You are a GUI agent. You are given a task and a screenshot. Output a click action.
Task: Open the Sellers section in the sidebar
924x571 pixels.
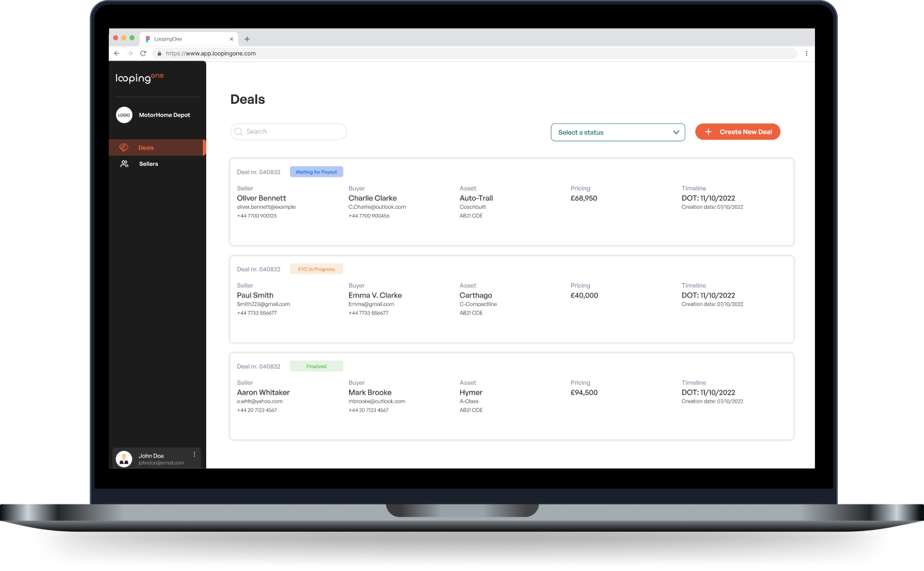point(157,164)
